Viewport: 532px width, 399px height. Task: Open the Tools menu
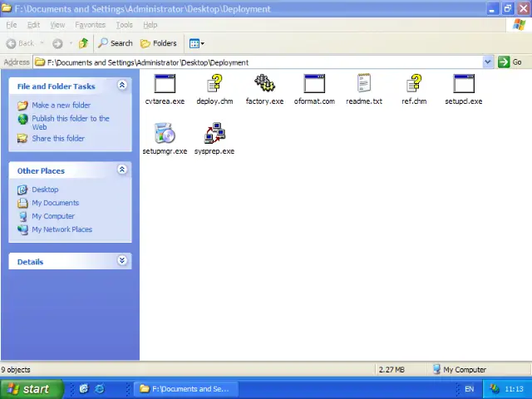coord(124,25)
